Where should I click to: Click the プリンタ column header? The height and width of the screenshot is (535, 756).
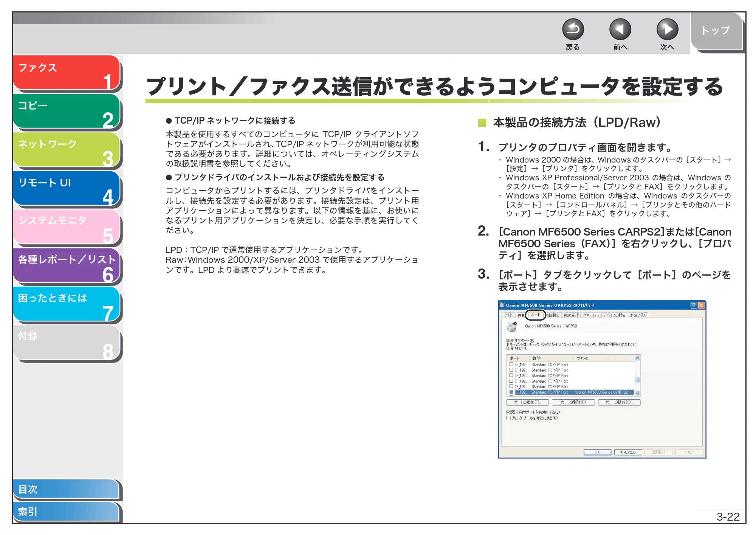tap(604, 358)
